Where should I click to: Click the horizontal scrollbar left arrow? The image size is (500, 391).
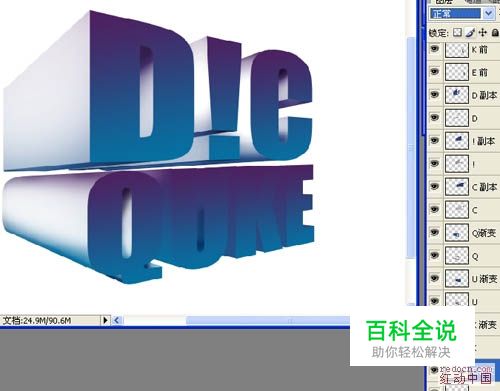[x=116, y=320]
